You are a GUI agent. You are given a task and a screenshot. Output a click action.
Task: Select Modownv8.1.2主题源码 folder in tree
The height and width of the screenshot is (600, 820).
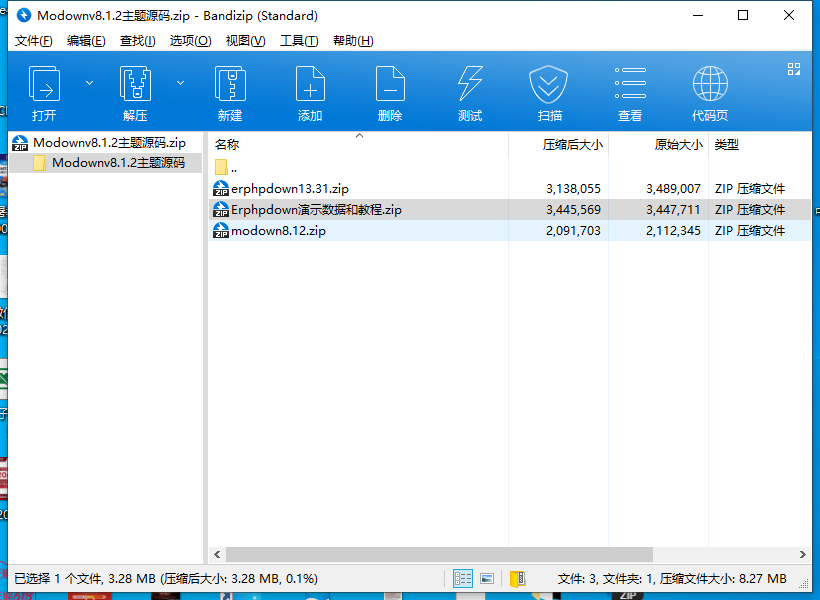click(106, 163)
